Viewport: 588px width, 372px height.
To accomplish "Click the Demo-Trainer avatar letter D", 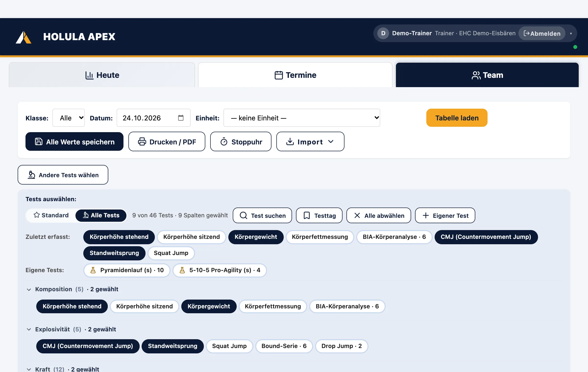I will [x=383, y=33].
